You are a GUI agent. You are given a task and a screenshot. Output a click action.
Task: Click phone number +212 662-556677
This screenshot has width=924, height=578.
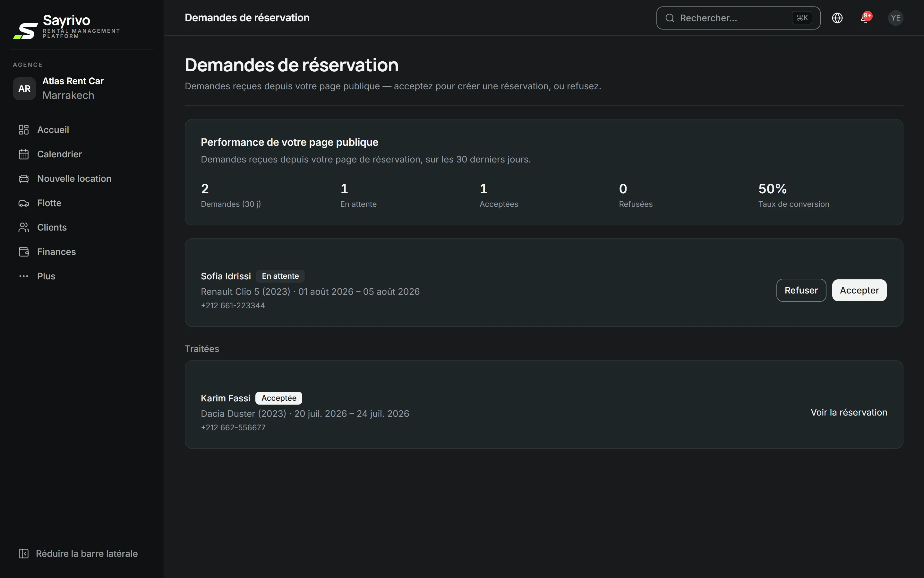coord(233,427)
